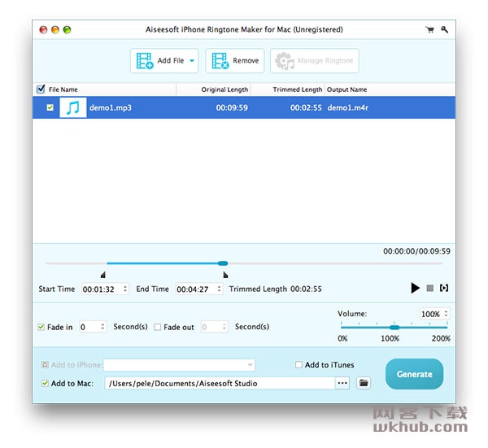Click the demo1.m4r output name
Image resolution: width=488 pixels, height=448 pixels.
tap(348, 107)
